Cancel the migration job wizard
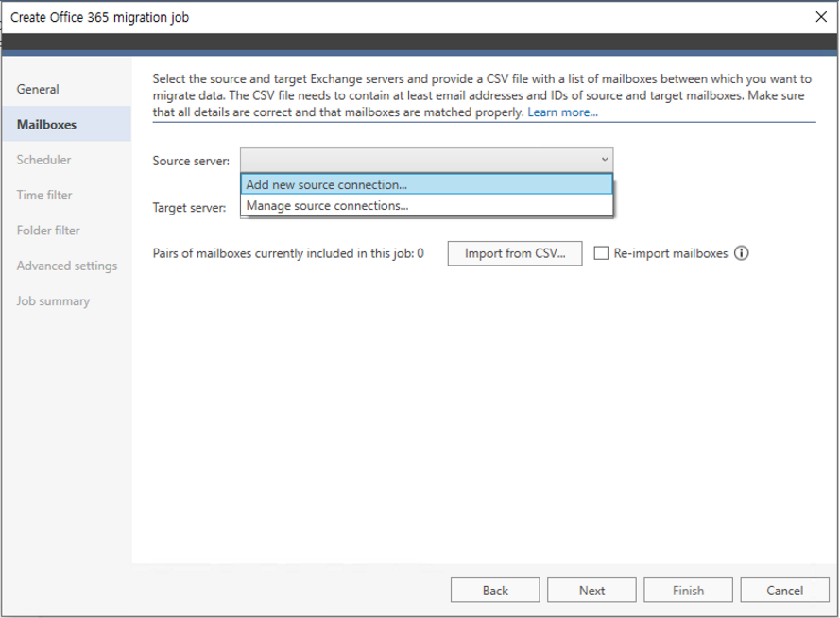 coord(784,591)
